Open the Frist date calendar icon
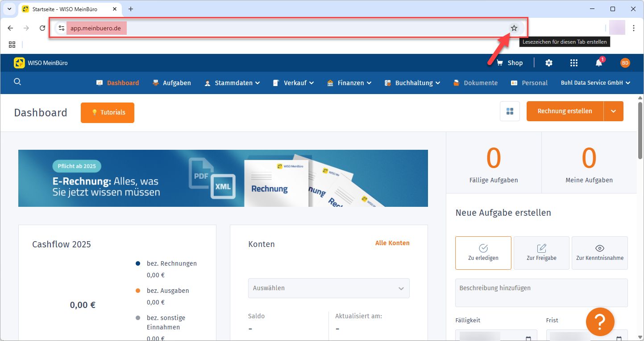 point(618,338)
